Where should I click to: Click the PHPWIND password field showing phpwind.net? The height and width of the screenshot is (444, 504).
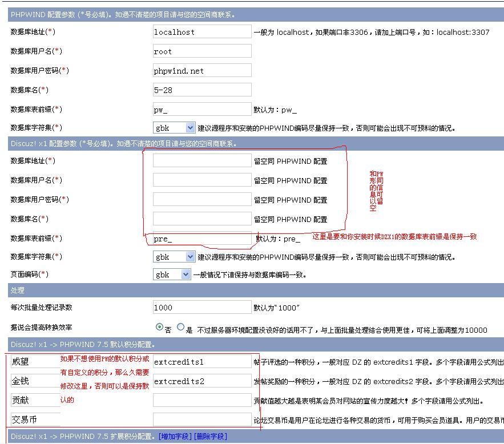[202, 70]
